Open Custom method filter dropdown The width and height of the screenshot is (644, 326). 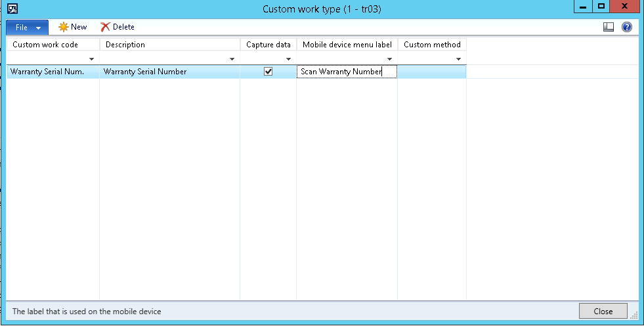tap(458, 59)
